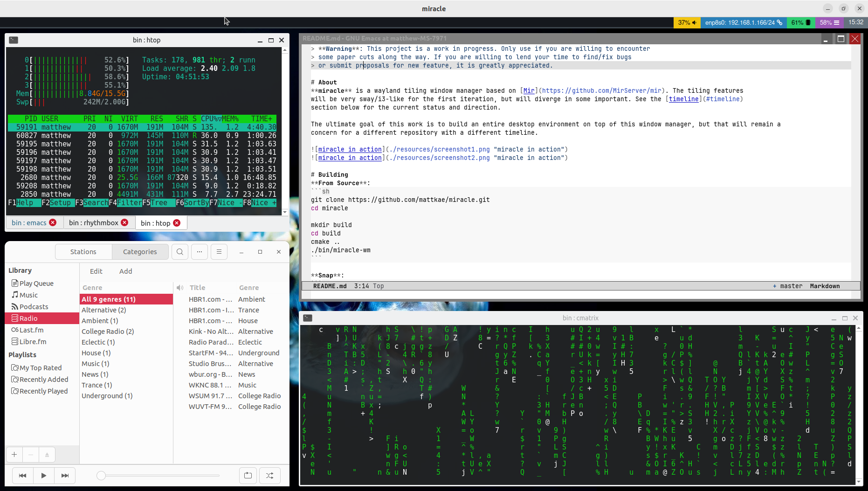Click the enp8s0 network status indicator

coord(744,22)
